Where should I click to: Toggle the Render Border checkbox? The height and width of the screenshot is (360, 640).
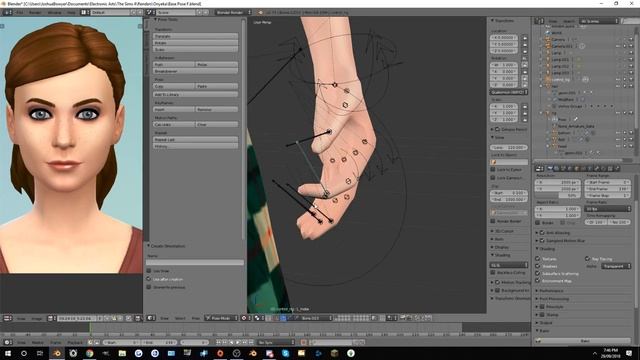coord(493,221)
